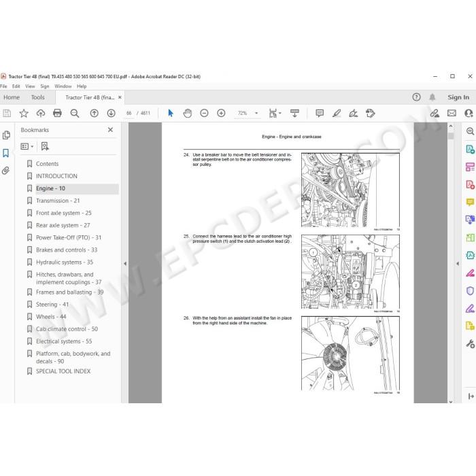Click the page number field
The image size is (476, 476).
pyautogui.click(x=129, y=114)
